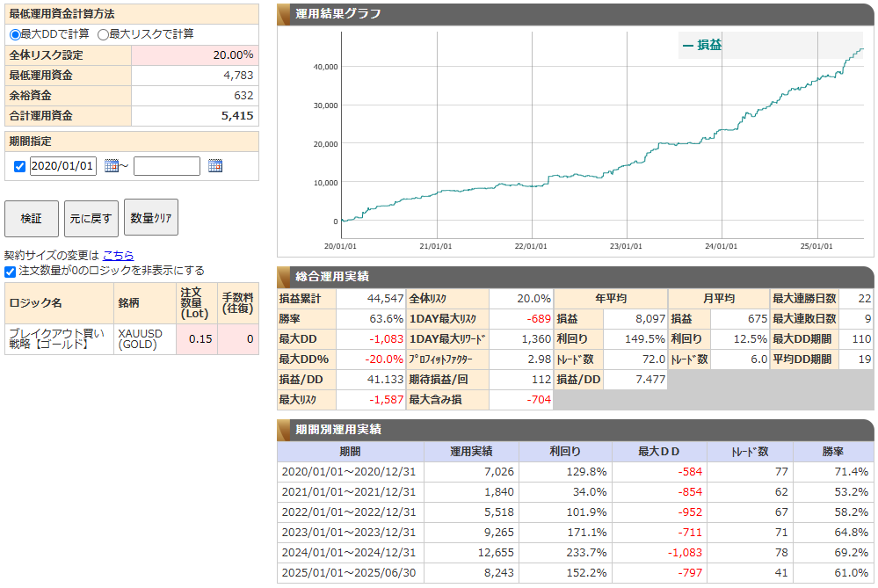Open the end date calendar picker icon
878x588 pixels.
pos(215,166)
